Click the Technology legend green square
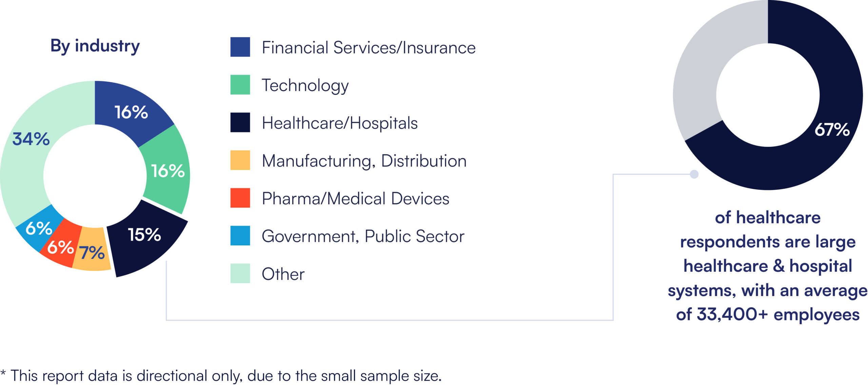The width and height of the screenshot is (868, 385). 240,84
